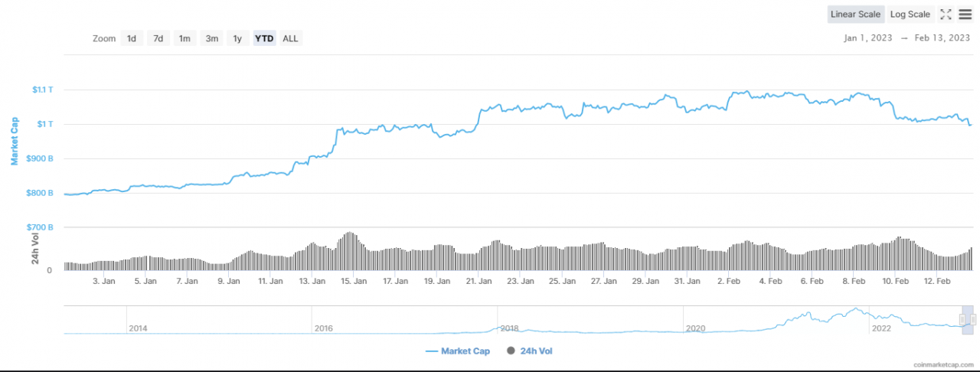Select the ALL zoom range
Viewport: 980px width, 372px height.
pos(291,38)
